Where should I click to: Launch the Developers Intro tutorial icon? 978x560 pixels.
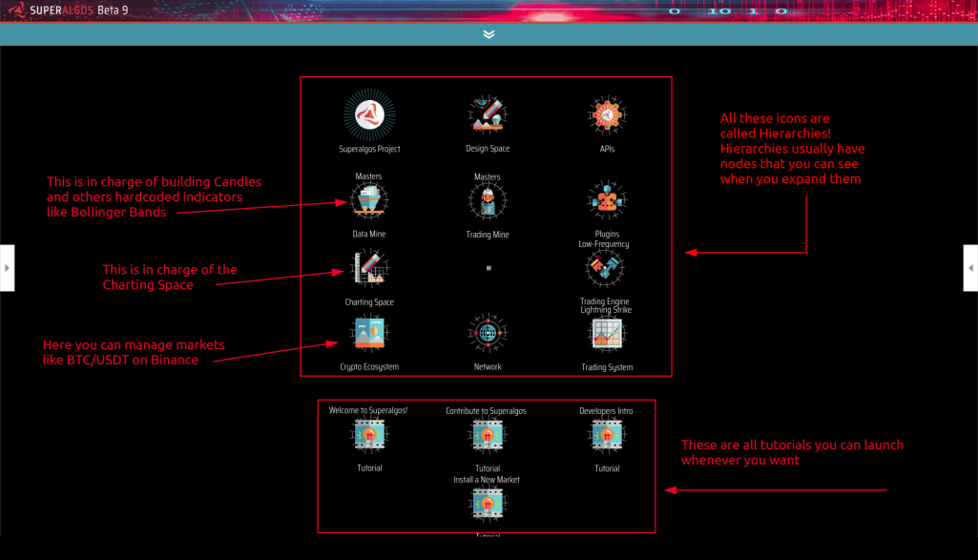click(606, 435)
